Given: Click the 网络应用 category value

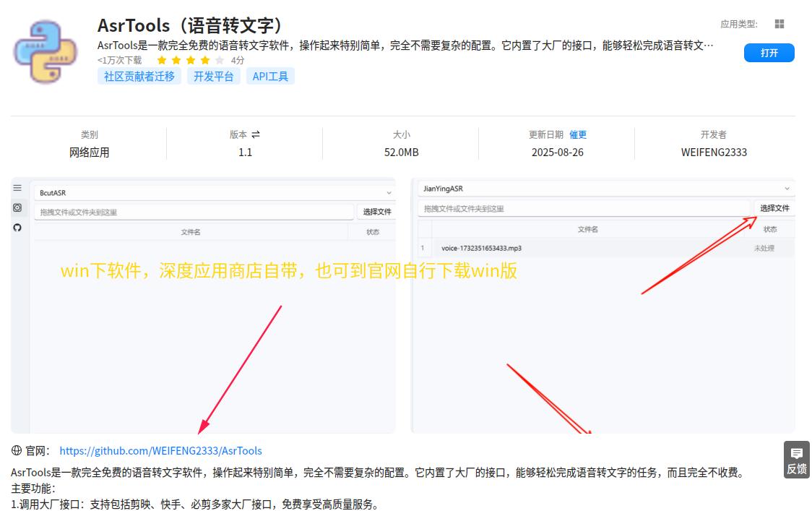Looking at the screenshot, I should point(89,153).
